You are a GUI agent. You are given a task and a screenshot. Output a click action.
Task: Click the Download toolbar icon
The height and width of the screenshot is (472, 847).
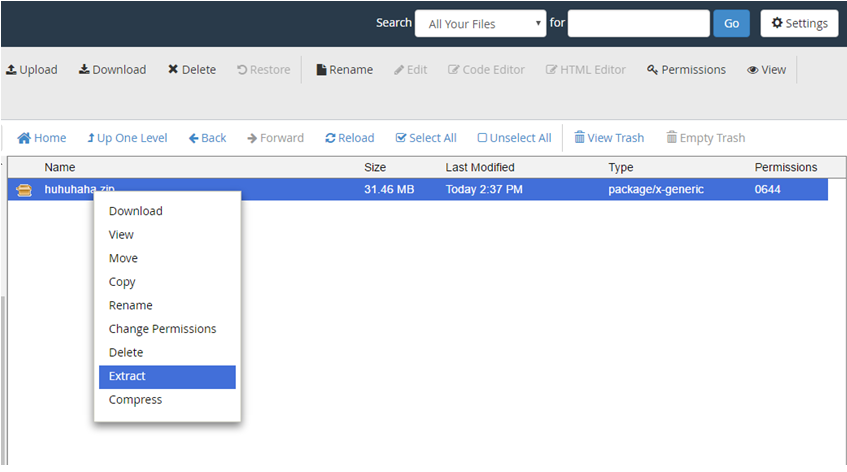click(x=84, y=70)
